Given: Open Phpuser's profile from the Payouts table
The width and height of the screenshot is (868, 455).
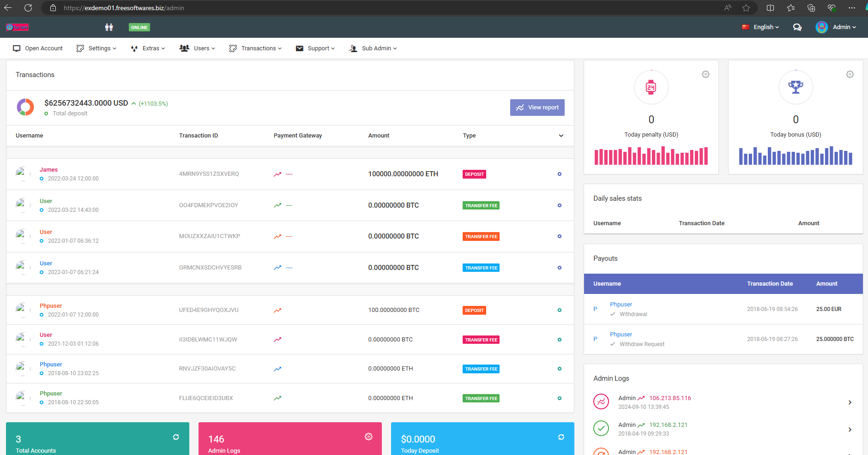Looking at the screenshot, I should pyautogui.click(x=621, y=304).
